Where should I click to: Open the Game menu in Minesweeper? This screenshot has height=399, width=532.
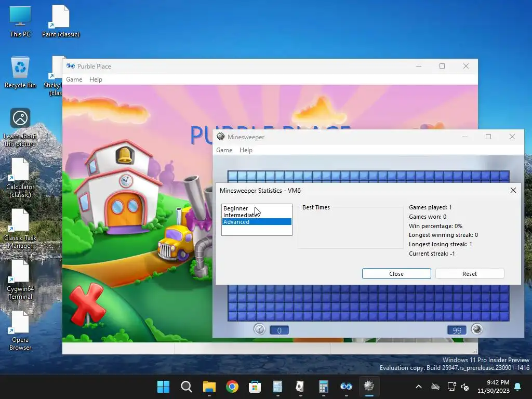tap(224, 150)
